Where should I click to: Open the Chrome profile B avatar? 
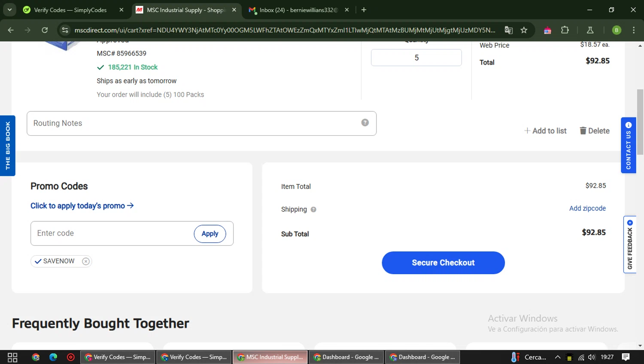617,30
